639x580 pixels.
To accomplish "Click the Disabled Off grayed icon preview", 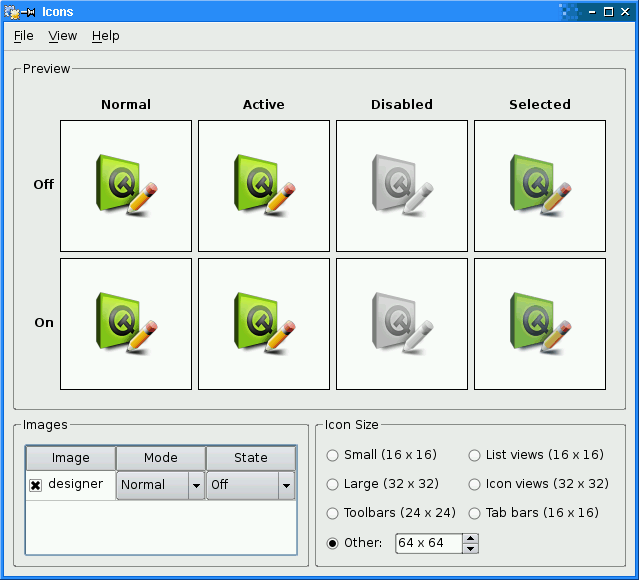I will 402,186.
